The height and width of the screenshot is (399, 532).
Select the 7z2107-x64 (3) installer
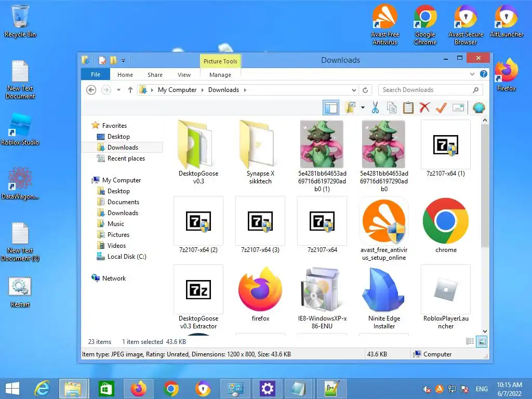point(260,225)
